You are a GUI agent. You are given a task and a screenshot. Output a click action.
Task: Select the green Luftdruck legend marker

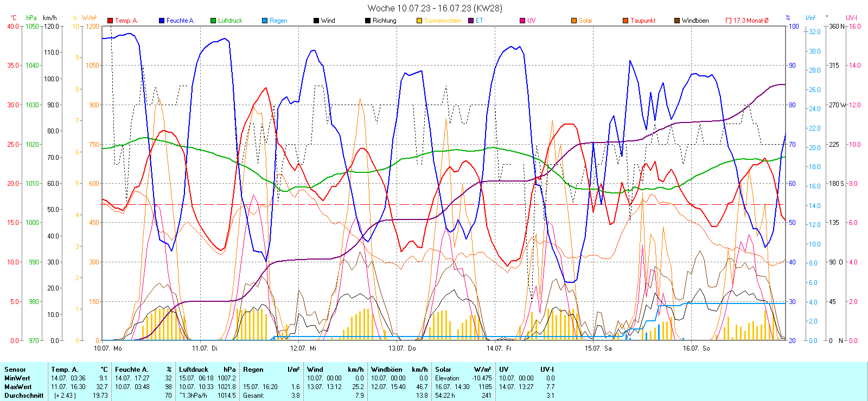point(213,21)
